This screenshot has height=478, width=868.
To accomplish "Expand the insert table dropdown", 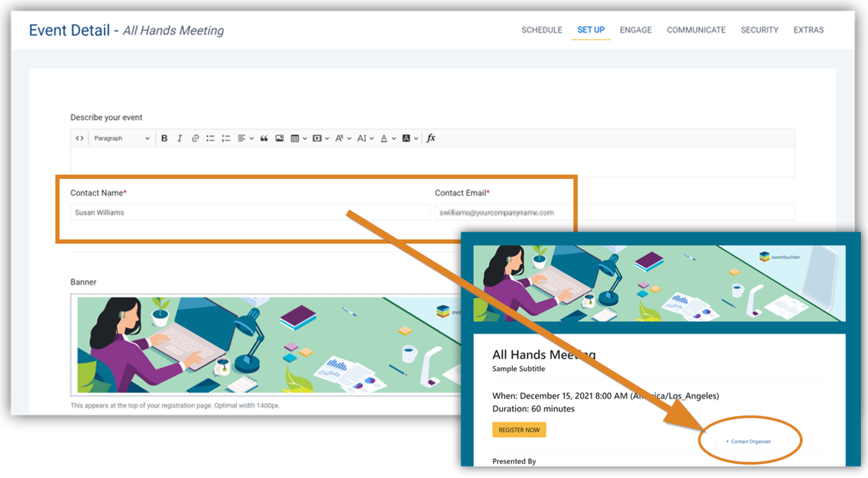I will [x=299, y=138].
